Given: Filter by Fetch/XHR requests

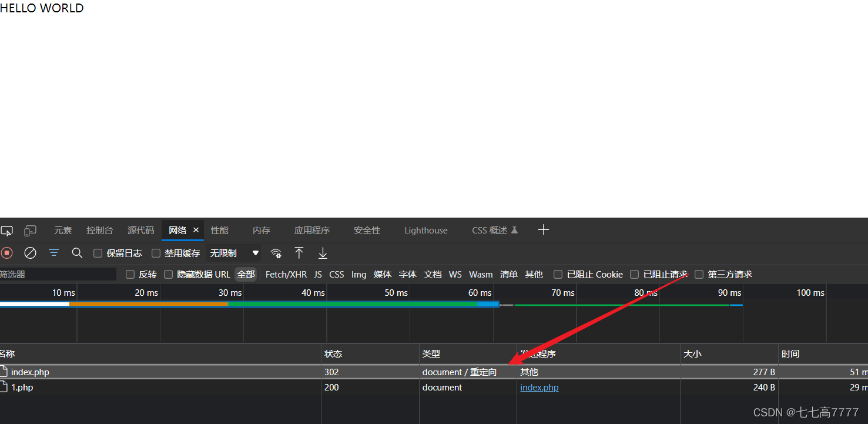Looking at the screenshot, I should pos(286,274).
